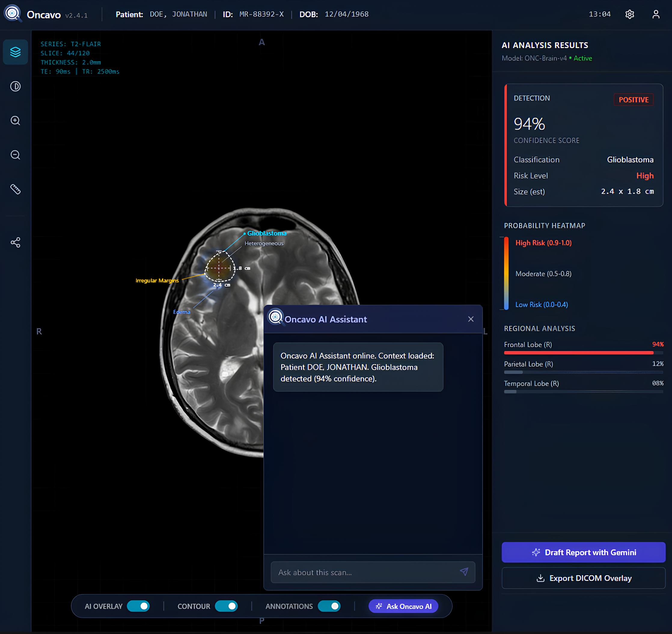Turn off the Annotations toggle
The image size is (672, 634).
(329, 606)
